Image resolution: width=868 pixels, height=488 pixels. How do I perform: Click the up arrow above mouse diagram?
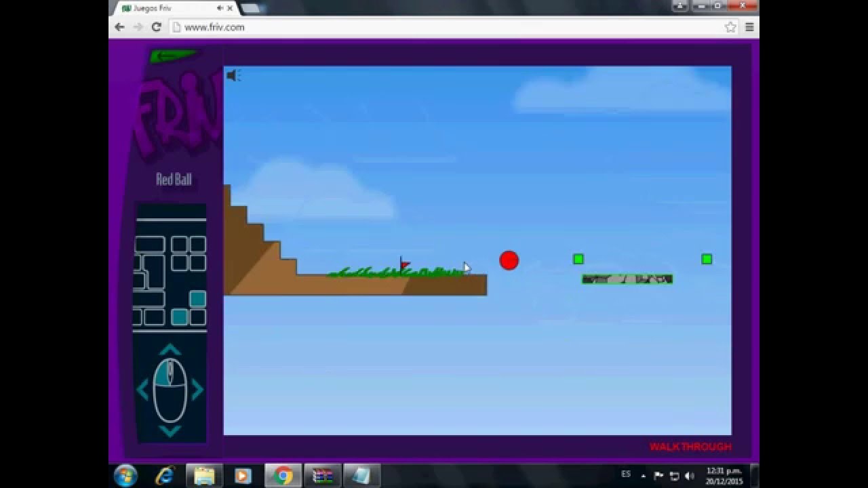(170, 350)
